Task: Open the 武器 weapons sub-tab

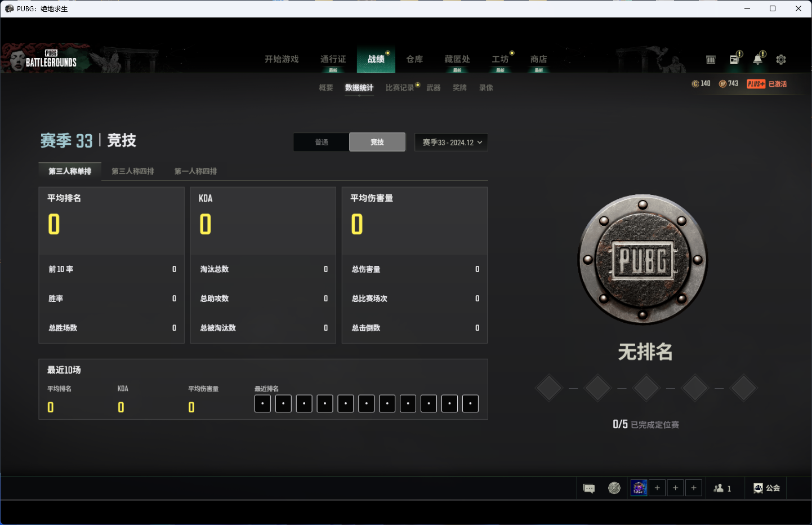Action: pos(434,88)
